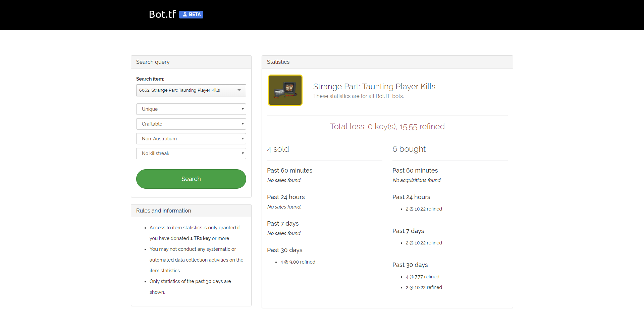This screenshot has width=644, height=322.
Task: Select the Strange Part: Taunting Player Kills title
Action: coord(374,87)
